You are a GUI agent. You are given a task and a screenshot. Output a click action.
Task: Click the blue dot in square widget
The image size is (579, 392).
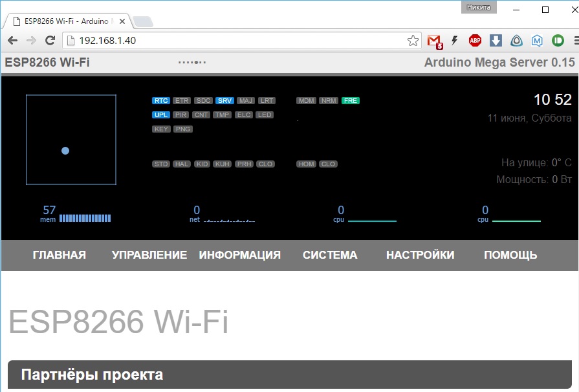[65, 151]
